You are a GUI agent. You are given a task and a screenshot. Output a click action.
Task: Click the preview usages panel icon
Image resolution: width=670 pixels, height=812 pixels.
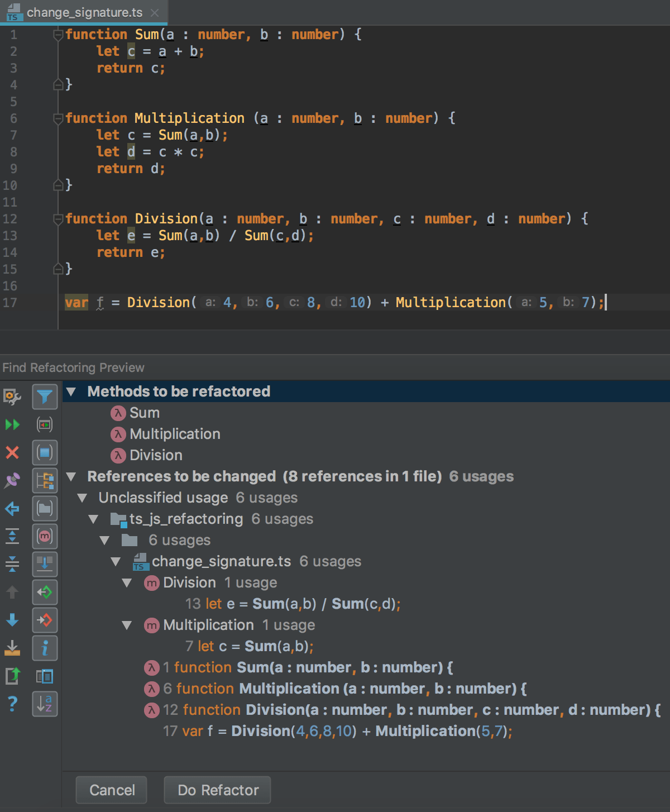tap(45, 676)
